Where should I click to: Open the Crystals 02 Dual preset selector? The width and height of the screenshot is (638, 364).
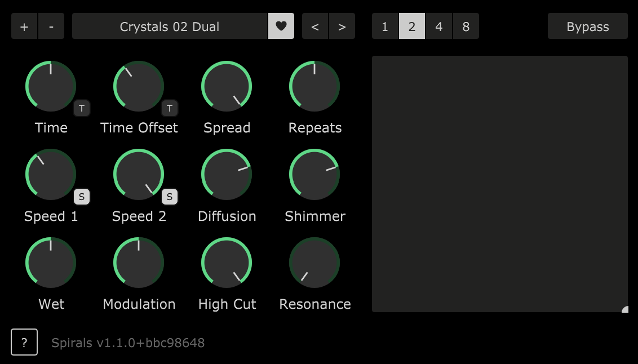[170, 26]
